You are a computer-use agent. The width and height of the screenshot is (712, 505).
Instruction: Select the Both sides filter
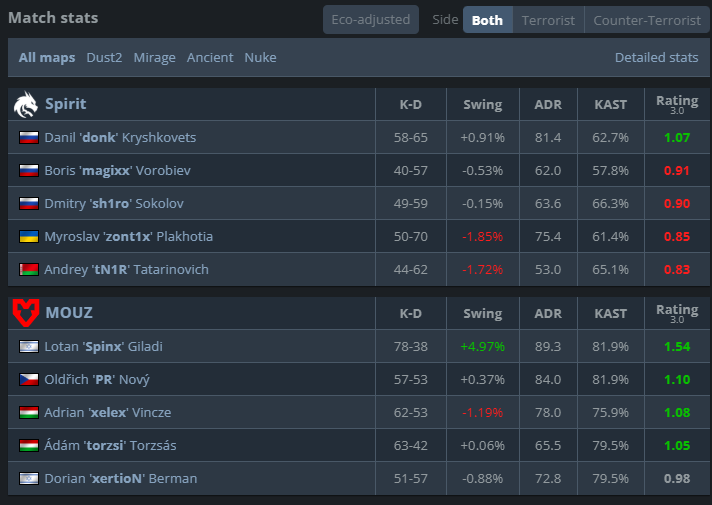coord(487,20)
